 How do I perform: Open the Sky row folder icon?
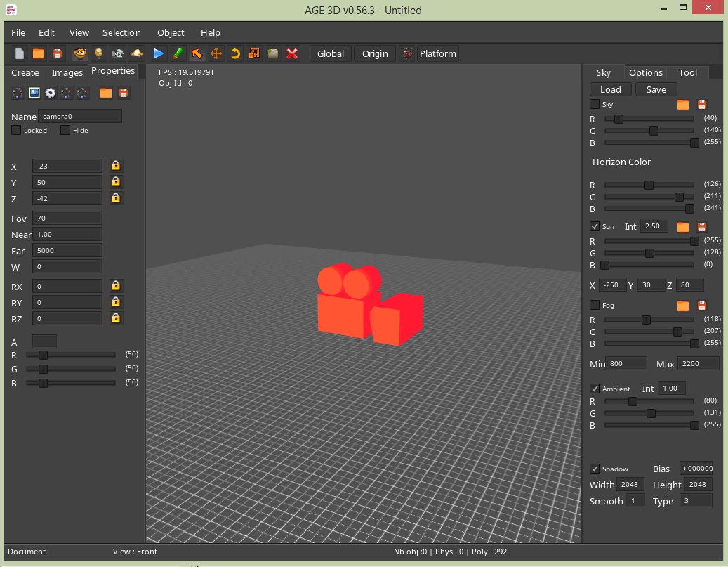pos(683,105)
